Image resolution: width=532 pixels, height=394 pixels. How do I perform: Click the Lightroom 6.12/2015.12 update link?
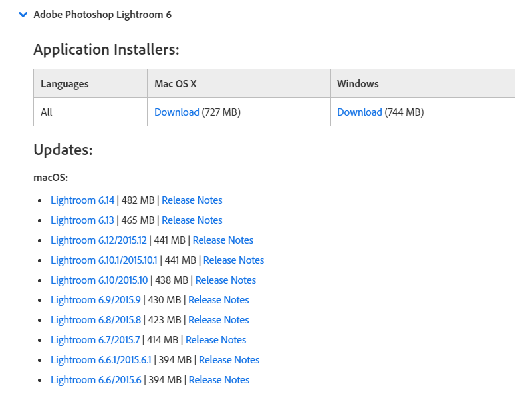pyautogui.click(x=98, y=240)
